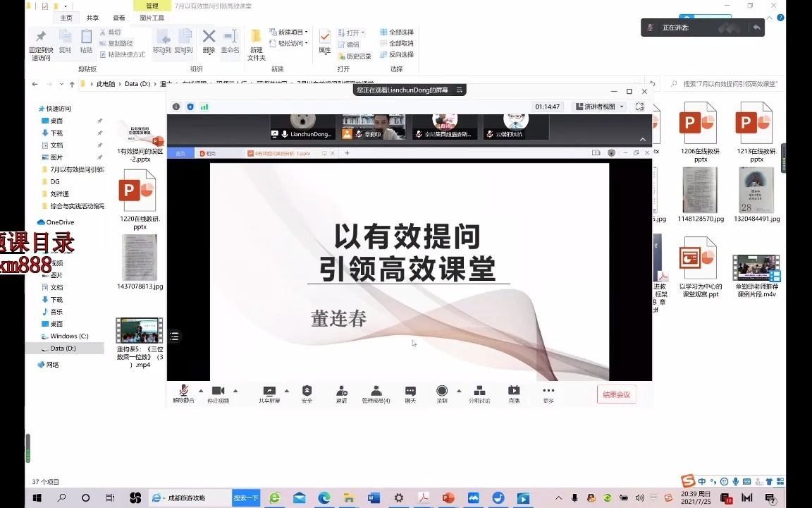The height and width of the screenshot is (508, 812).
Task: Click Paste Shortcut (粘贴快捷方式) in the ribbon
Action: [122, 54]
